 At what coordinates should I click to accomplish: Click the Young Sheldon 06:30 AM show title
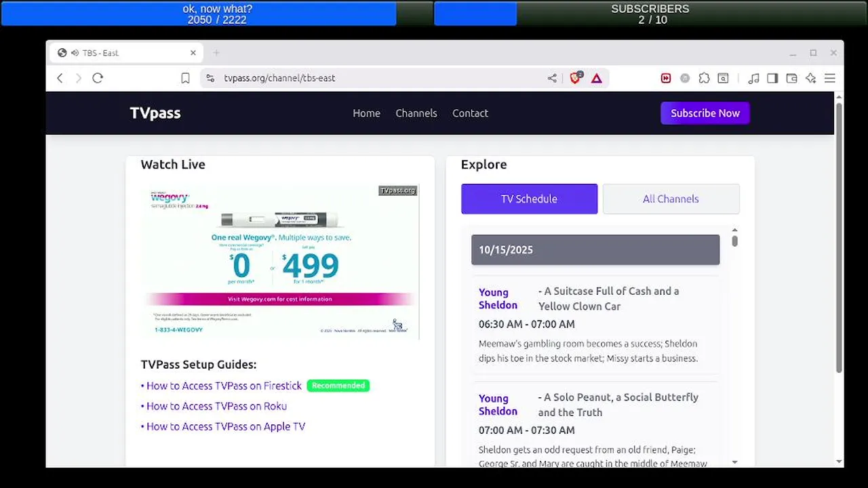click(x=498, y=299)
